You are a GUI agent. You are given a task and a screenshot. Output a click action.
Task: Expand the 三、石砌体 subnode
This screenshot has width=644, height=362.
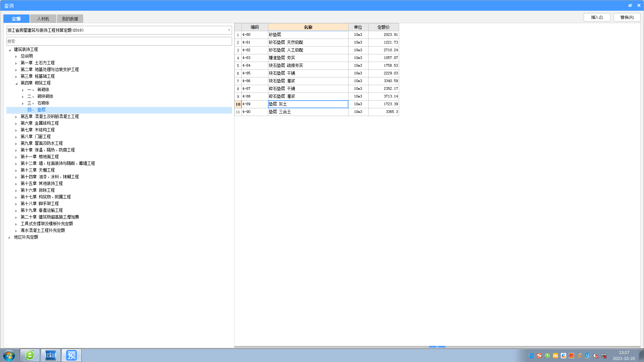[22, 103]
